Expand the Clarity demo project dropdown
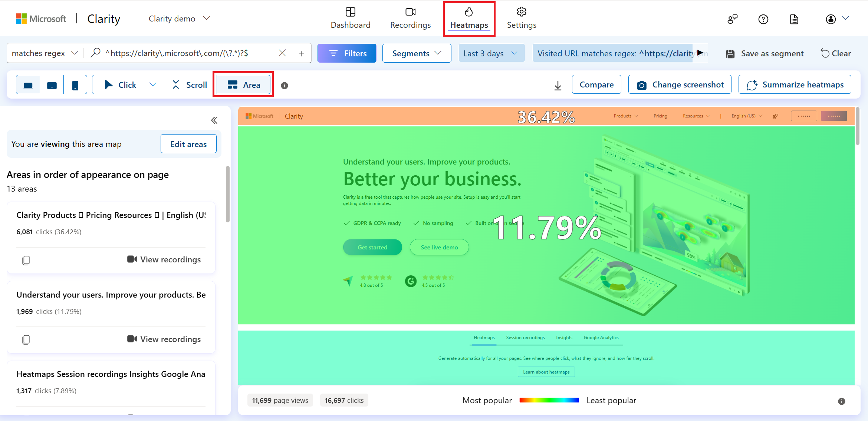The height and width of the screenshot is (421, 868). pos(180,19)
